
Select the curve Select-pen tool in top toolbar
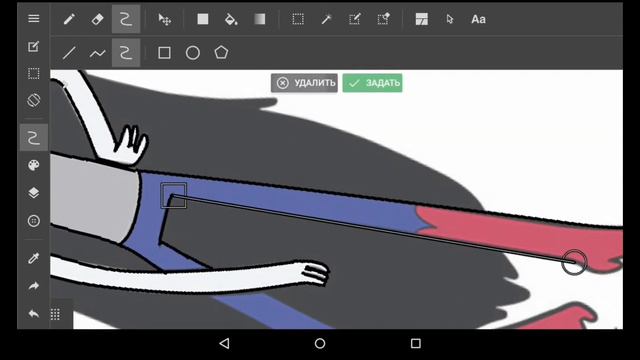(x=126, y=19)
